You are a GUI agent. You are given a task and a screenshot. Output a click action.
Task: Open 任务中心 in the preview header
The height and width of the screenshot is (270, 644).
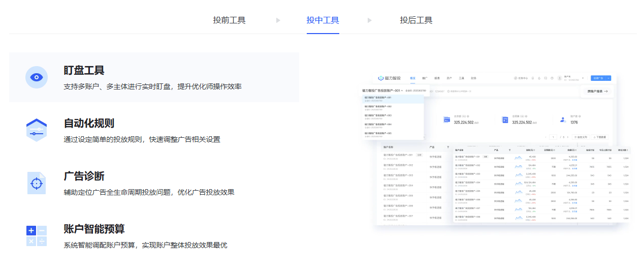(521, 78)
